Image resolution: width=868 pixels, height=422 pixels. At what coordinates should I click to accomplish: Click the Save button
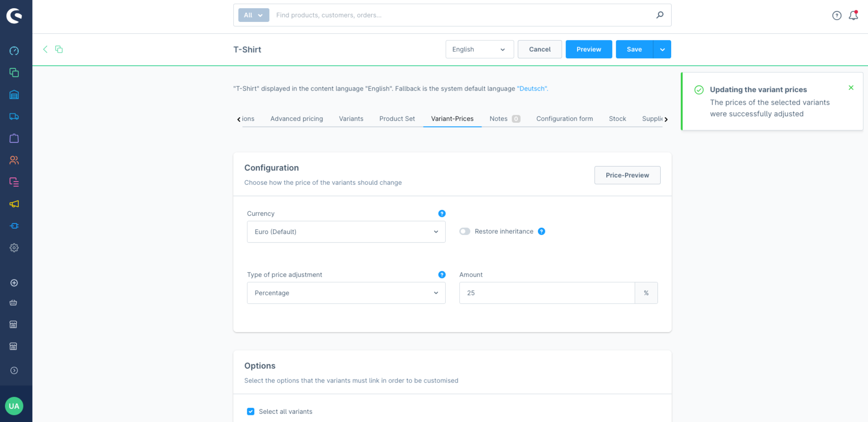(634, 49)
